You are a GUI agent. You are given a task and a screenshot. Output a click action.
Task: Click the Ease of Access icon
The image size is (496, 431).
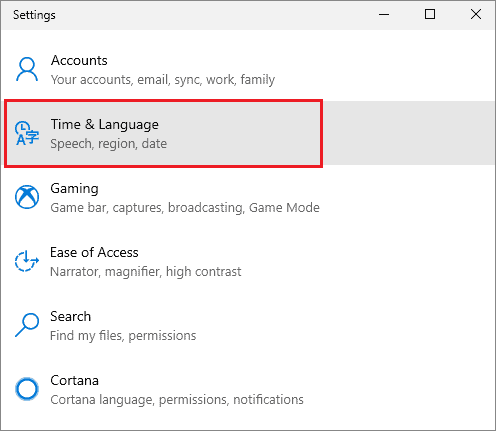tap(27, 261)
